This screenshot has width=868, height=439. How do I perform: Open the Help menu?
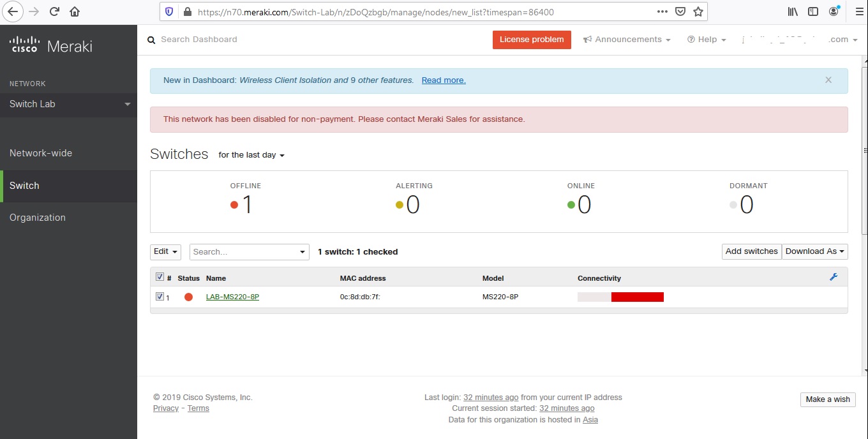click(x=706, y=39)
